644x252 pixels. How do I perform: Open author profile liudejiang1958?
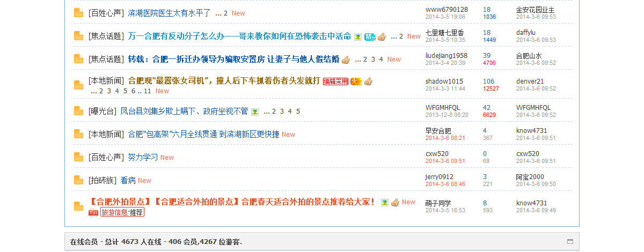coord(447,56)
